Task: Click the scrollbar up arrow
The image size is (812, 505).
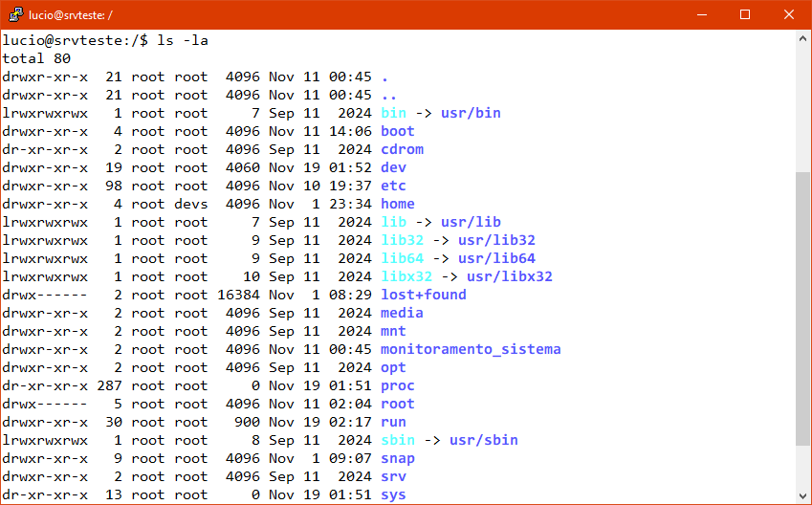Action: pyautogui.click(x=802, y=38)
